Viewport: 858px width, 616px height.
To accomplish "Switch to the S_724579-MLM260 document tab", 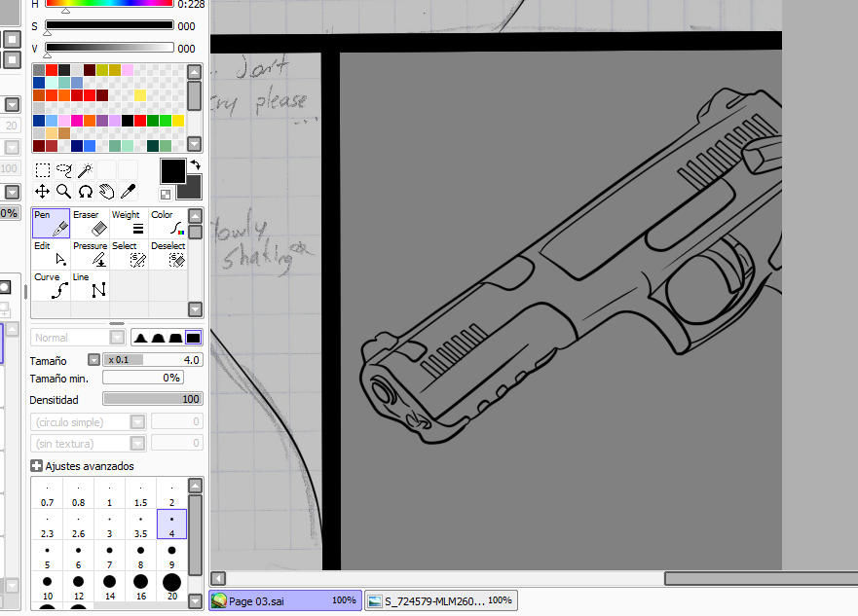I will tap(440, 601).
